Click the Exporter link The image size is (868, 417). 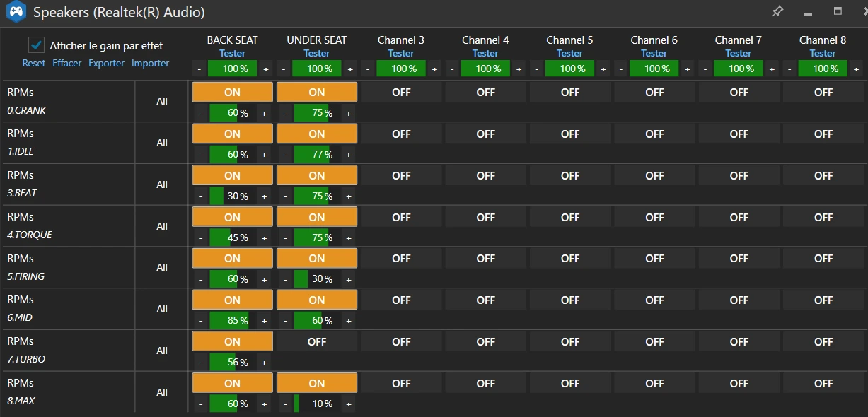point(106,64)
